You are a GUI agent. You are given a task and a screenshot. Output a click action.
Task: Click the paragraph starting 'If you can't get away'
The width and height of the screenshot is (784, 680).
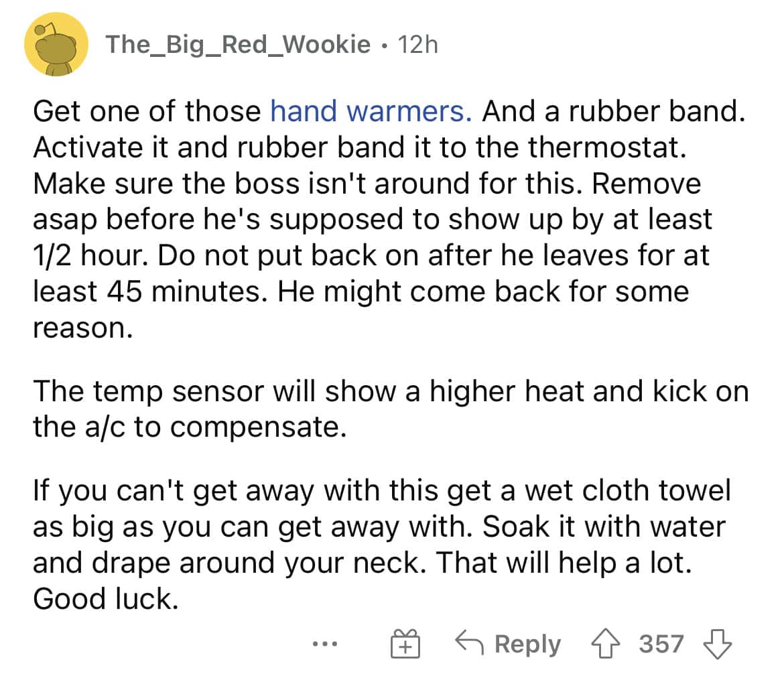[381, 544]
